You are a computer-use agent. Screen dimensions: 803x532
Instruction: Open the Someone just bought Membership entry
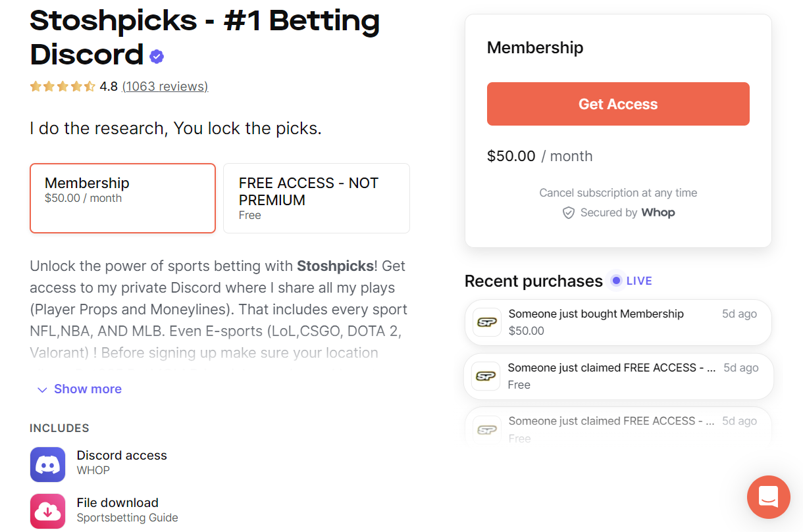click(618, 322)
